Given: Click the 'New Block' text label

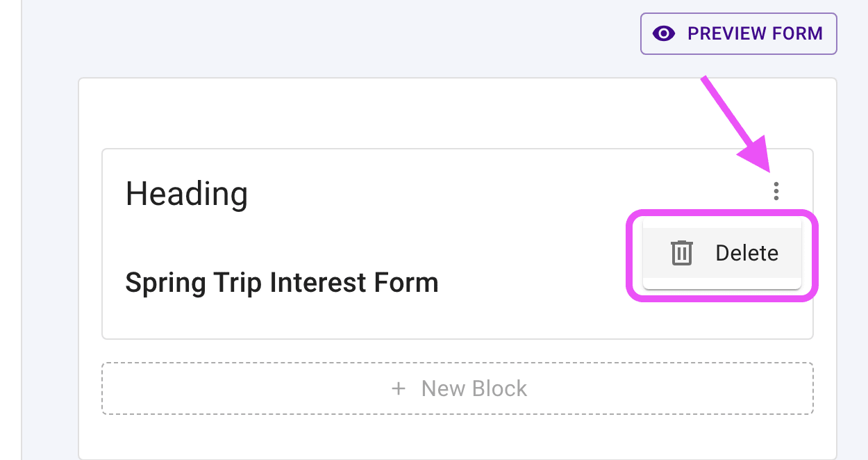Looking at the screenshot, I should [474, 388].
